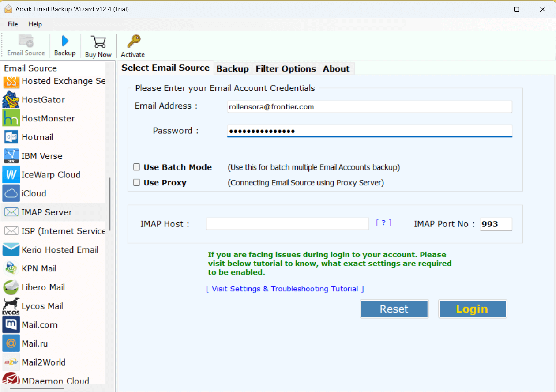The width and height of the screenshot is (556, 392).
Task: Select the Mail.ru text label
Action: [x=35, y=343]
